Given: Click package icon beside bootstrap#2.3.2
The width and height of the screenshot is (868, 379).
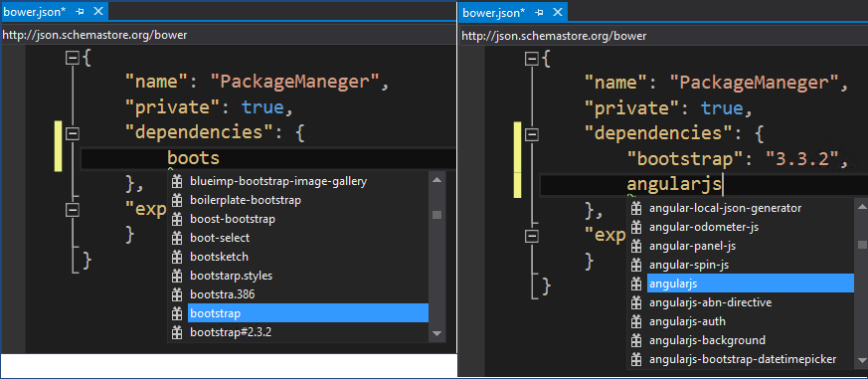Looking at the screenshot, I should (x=177, y=332).
